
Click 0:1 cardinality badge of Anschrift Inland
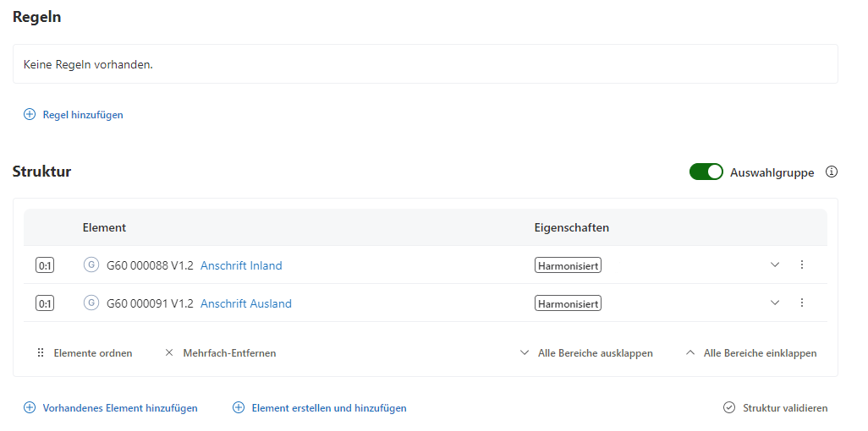click(45, 265)
